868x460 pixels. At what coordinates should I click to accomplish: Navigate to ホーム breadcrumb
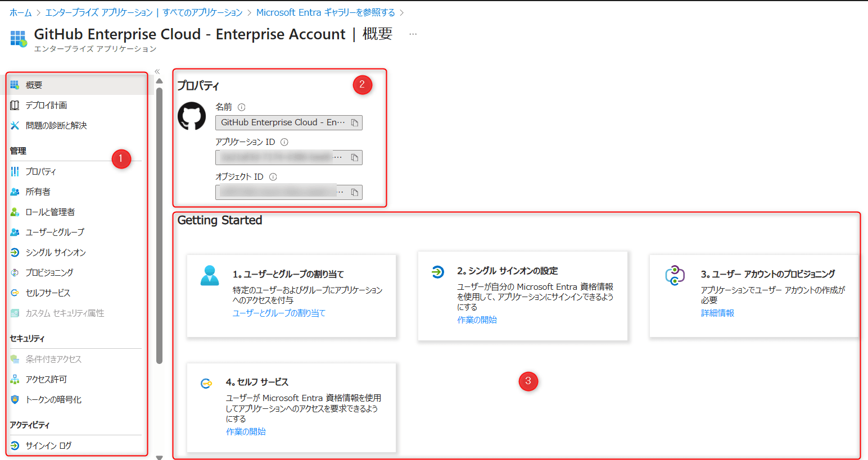[x=21, y=12]
